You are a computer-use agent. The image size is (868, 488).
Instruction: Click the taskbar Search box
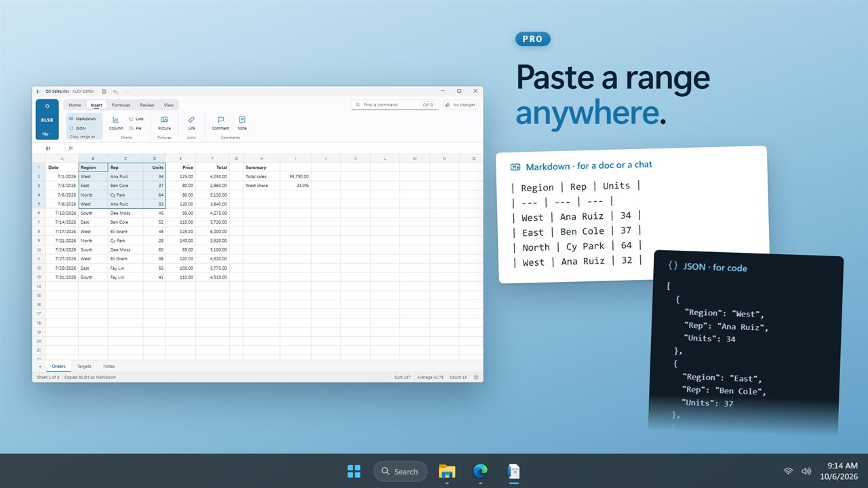[x=400, y=471]
